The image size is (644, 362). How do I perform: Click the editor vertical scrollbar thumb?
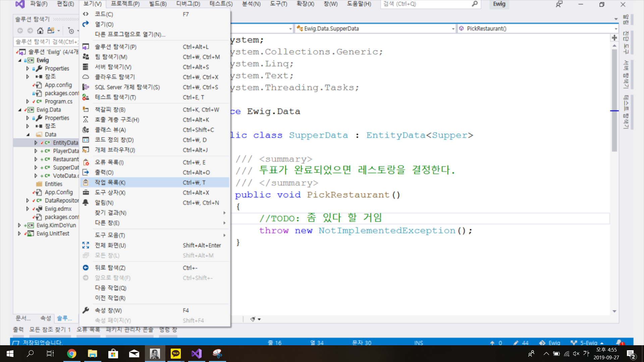(x=614, y=101)
